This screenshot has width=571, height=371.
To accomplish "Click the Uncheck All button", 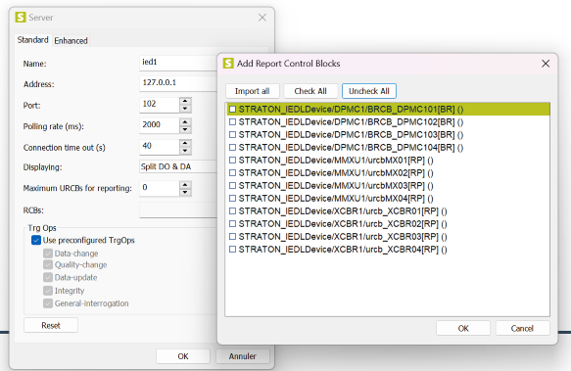I will point(369,91).
